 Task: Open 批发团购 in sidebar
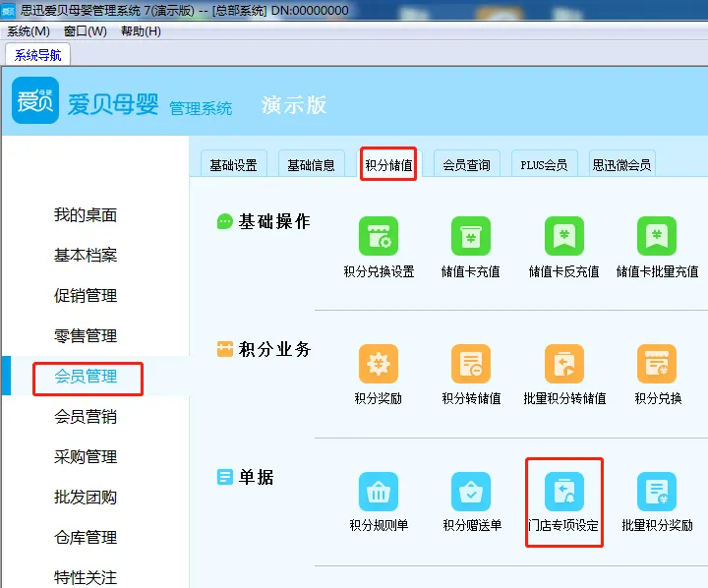click(86, 497)
